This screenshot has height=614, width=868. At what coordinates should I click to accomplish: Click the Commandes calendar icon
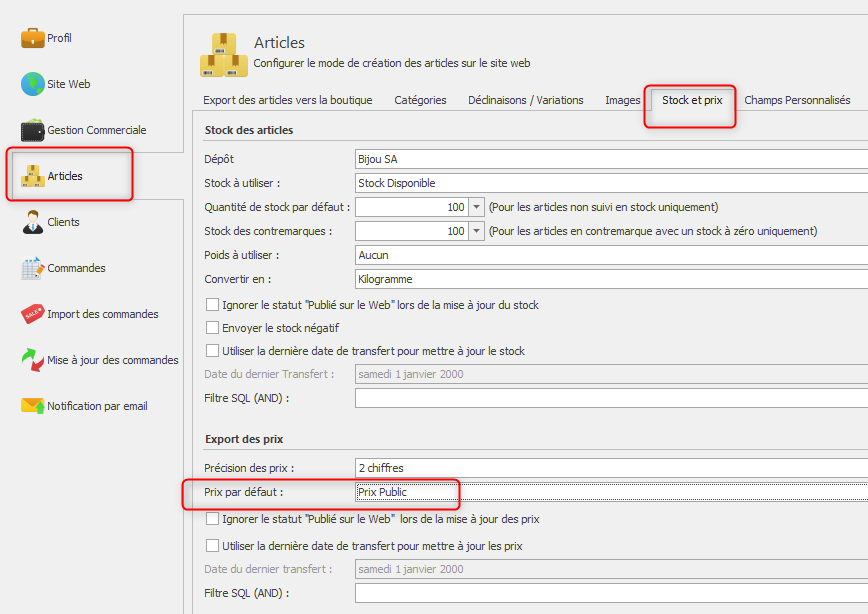(x=33, y=268)
